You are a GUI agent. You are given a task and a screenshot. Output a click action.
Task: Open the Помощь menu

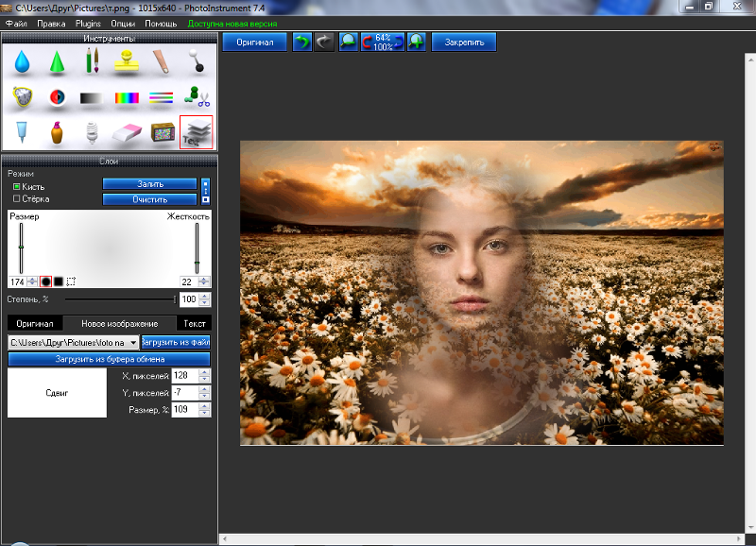[x=161, y=24]
